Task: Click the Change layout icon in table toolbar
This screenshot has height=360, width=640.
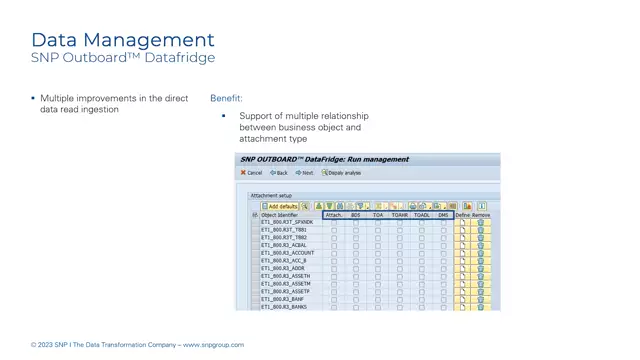Action: point(452,206)
